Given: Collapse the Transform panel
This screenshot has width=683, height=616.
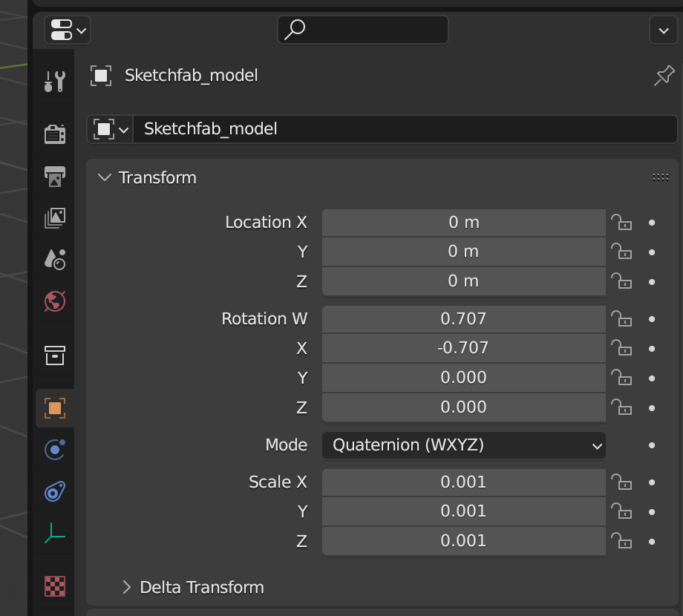Looking at the screenshot, I should point(105,177).
